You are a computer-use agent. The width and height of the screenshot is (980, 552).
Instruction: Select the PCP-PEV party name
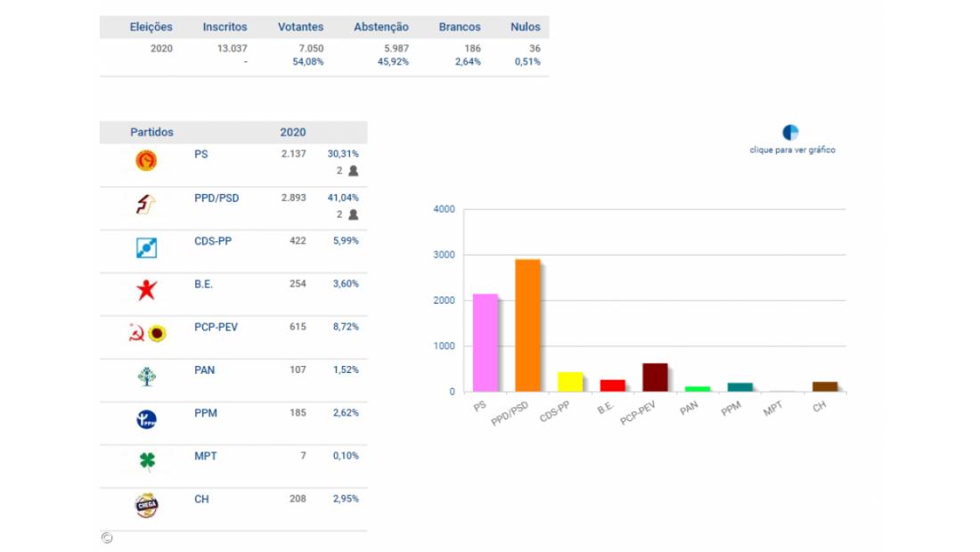[x=216, y=327]
